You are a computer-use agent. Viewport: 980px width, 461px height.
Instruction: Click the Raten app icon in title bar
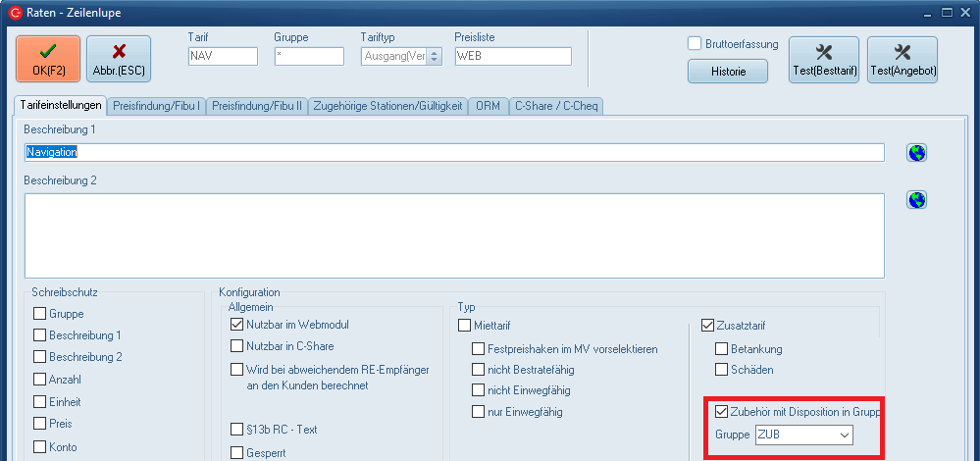click(x=13, y=12)
